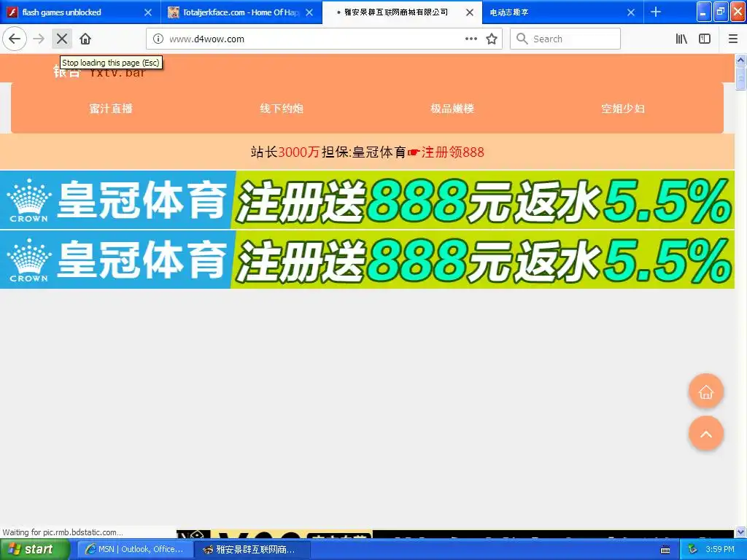Stop loading this page
Image resolution: width=747 pixels, height=560 pixels.
click(62, 39)
